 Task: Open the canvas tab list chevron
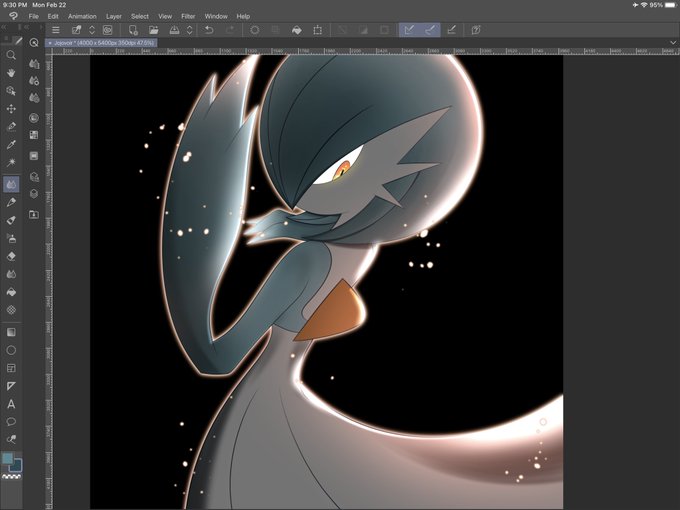pos(673,42)
